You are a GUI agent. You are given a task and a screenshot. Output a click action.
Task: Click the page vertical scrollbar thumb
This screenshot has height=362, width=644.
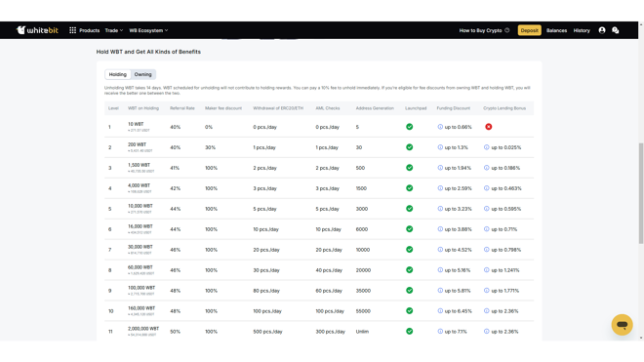tap(641, 193)
